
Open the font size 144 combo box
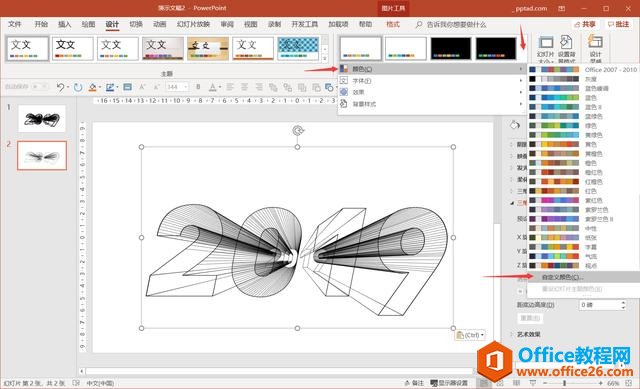[x=177, y=87]
